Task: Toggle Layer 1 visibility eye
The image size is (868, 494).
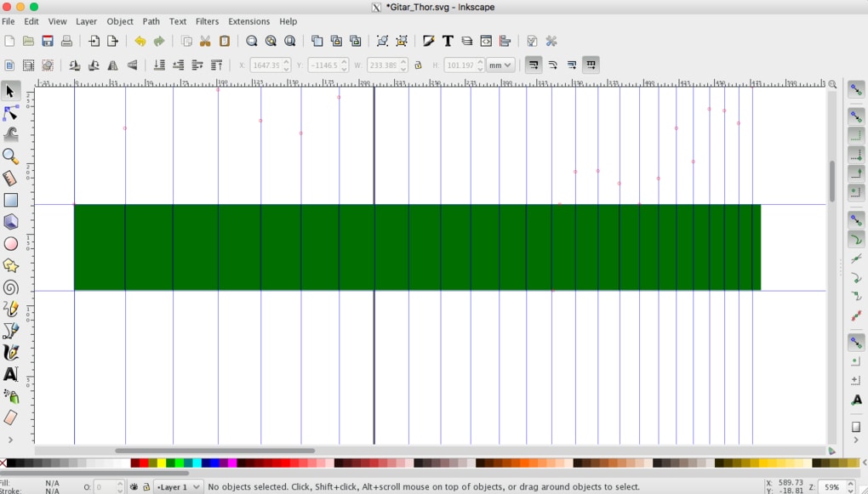Action: (134, 487)
